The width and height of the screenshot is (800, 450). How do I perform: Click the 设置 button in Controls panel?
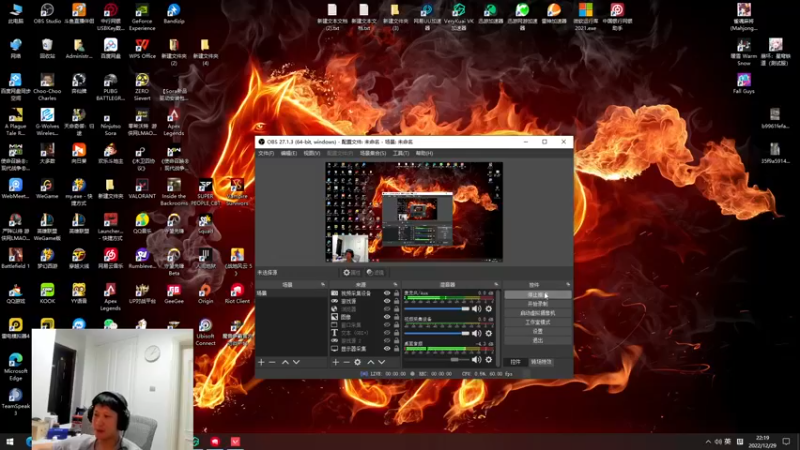point(537,331)
